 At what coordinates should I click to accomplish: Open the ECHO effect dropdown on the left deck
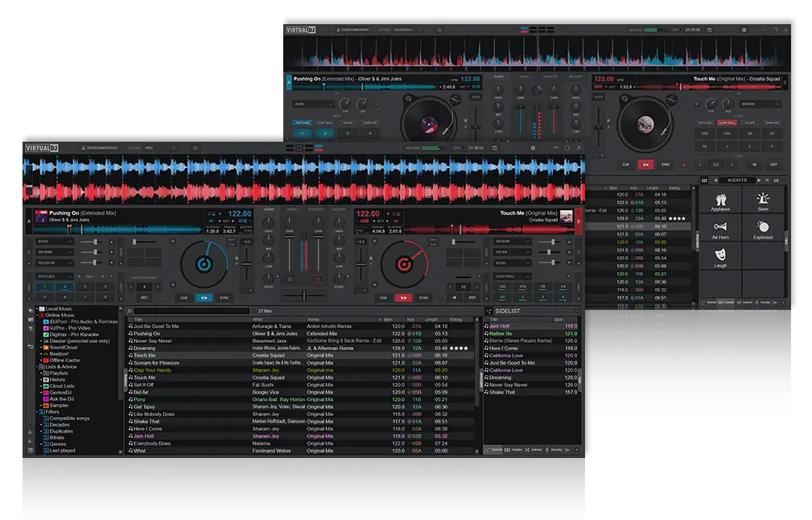pyautogui.click(x=55, y=241)
